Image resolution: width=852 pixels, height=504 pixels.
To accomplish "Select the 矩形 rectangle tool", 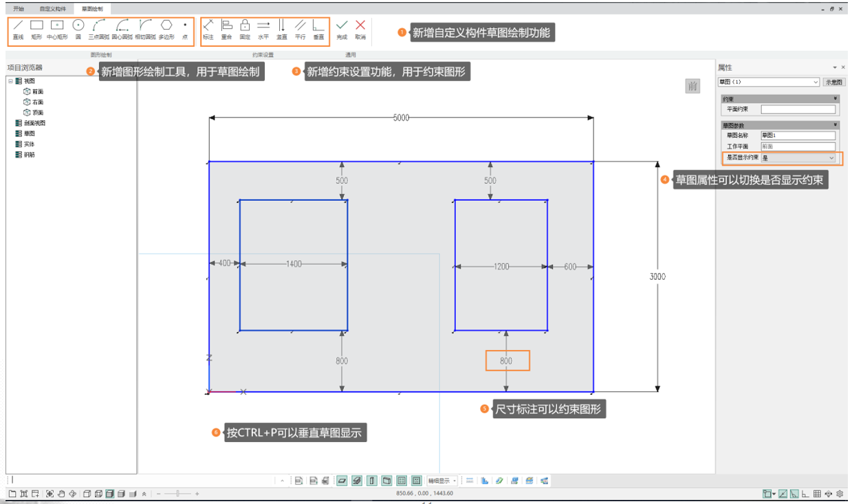I will [36, 29].
